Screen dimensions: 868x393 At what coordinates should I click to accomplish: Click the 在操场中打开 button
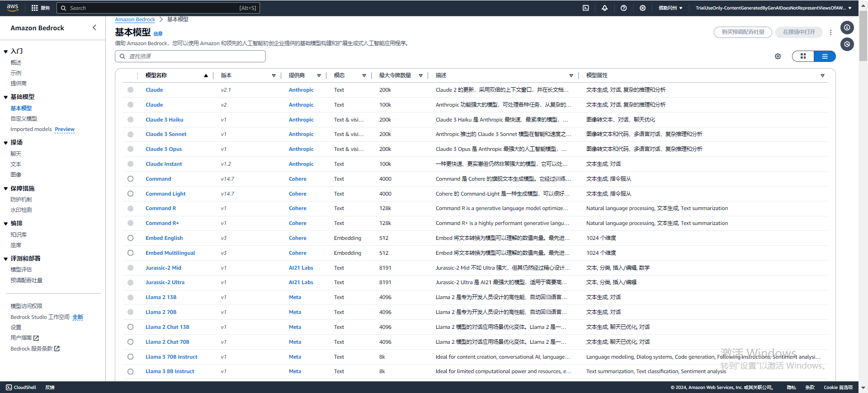pos(799,32)
